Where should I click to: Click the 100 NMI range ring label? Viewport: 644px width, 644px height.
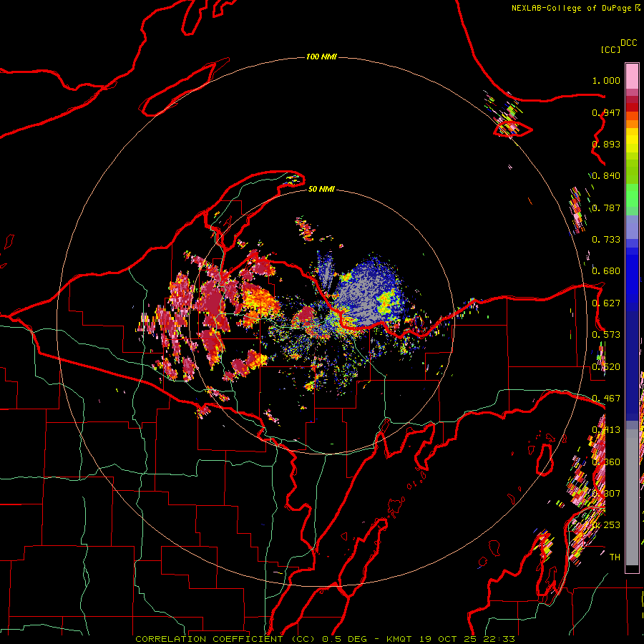pyautogui.click(x=321, y=57)
